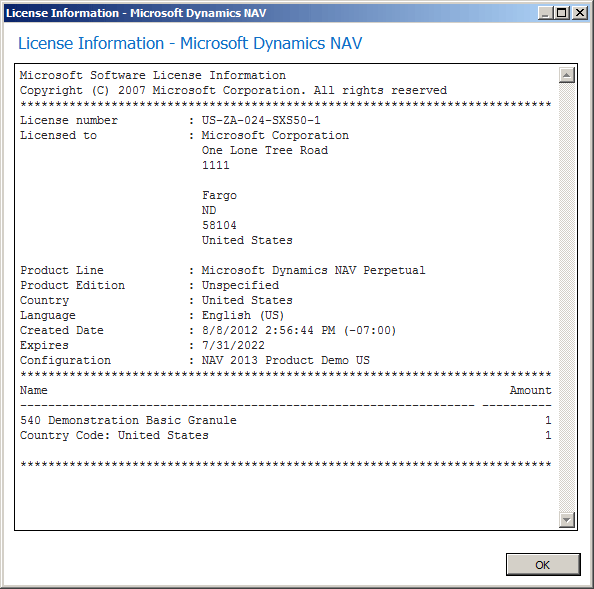This screenshot has height=589, width=594.
Task: Minimize the License Information window
Action: [546, 13]
